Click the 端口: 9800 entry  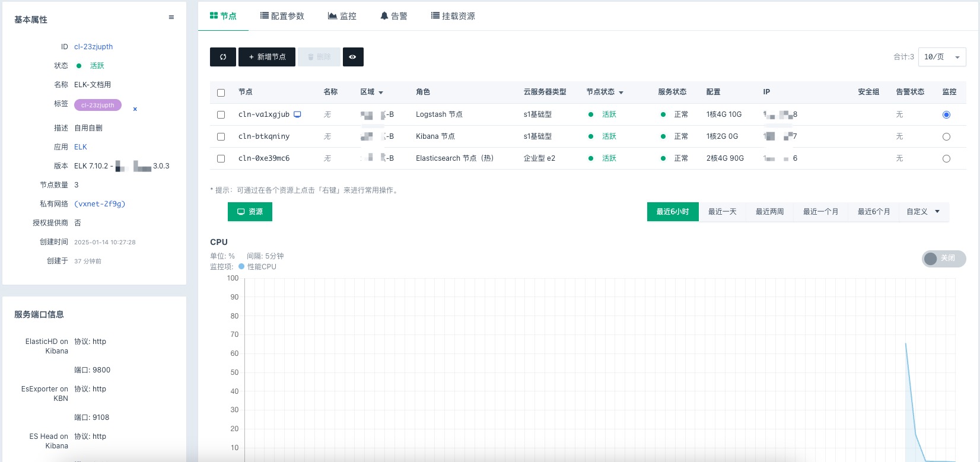pos(92,370)
